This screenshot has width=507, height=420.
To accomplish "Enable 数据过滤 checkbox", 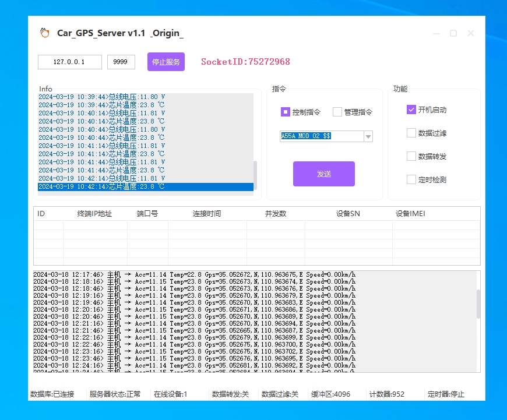I will pyautogui.click(x=411, y=133).
